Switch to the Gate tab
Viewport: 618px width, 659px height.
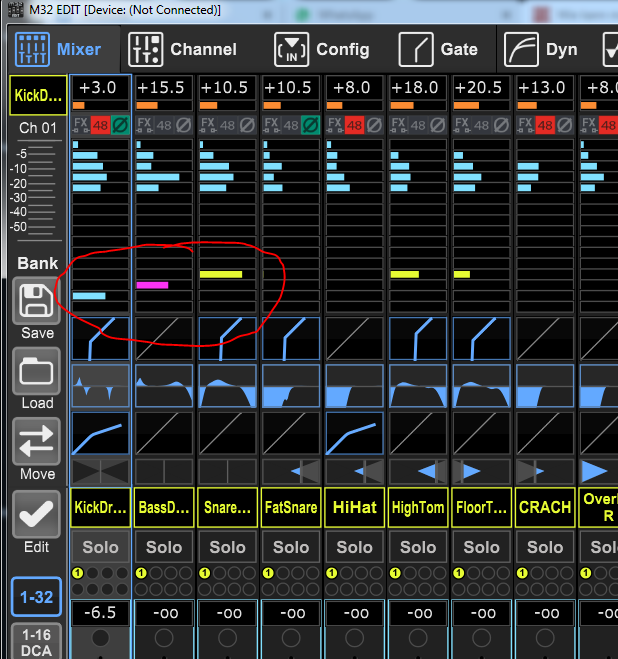pyautogui.click(x=438, y=49)
